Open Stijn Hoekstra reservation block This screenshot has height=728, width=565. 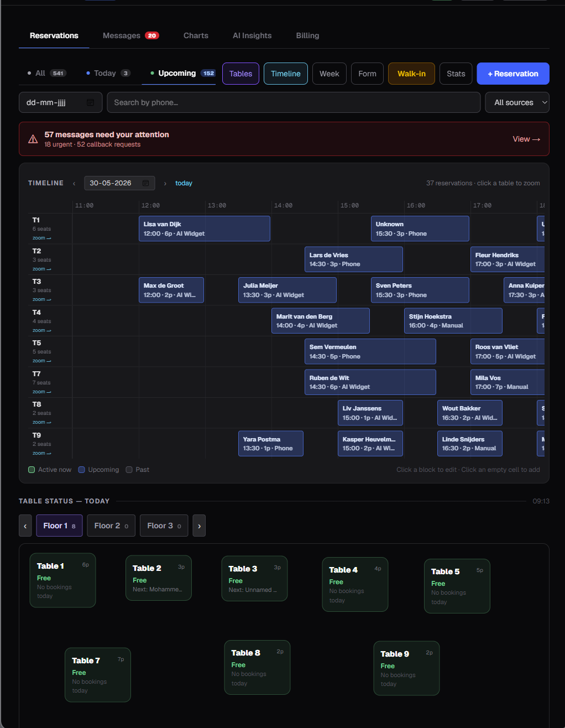[453, 321]
